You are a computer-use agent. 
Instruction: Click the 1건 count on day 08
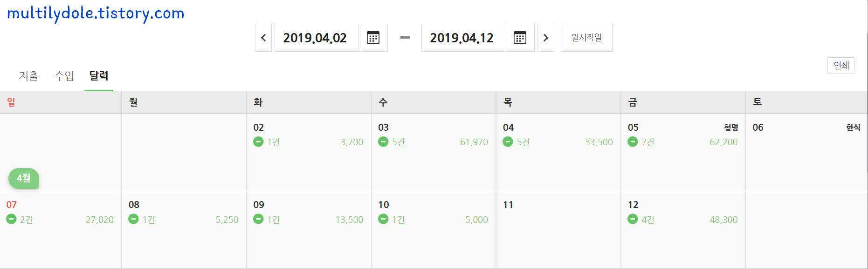(x=149, y=220)
